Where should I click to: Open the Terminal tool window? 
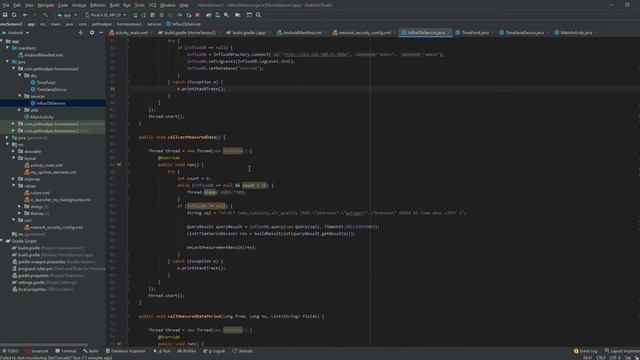66,351
